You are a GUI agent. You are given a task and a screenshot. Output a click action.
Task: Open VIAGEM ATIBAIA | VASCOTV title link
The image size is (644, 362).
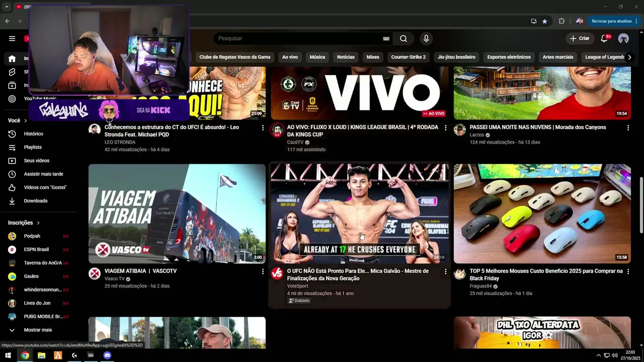pos(140,271)
